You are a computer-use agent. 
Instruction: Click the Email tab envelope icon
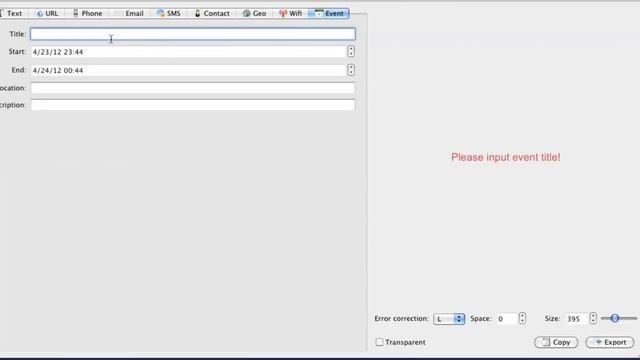point(119,13)
